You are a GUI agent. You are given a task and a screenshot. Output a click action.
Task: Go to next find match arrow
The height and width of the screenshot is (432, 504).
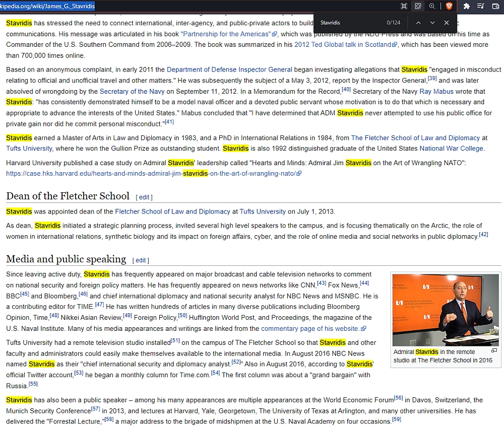click(432, 23)
